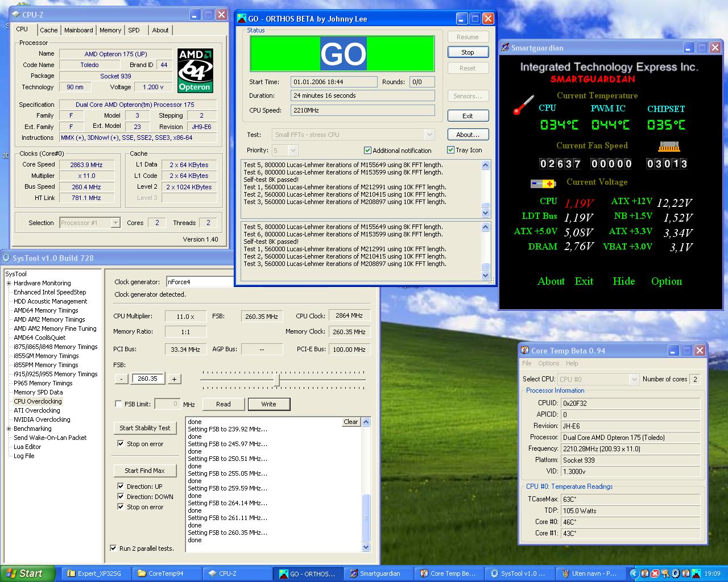This screenshot has height=582, width=728.
Task: Switch to the SPD tab in CPU-Z
Action: pos(134,30)
